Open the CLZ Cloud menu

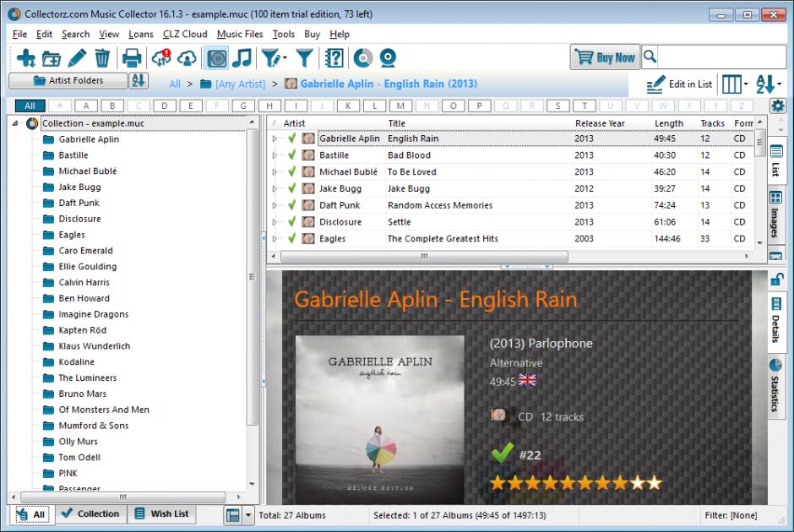point(185,35)
